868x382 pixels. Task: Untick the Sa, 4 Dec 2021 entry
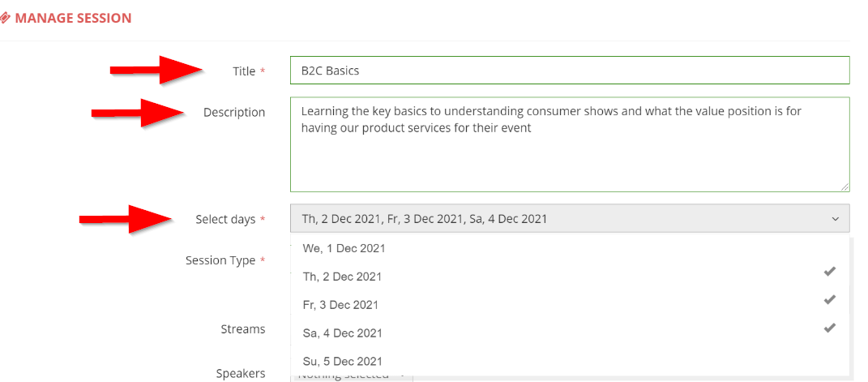570,333
